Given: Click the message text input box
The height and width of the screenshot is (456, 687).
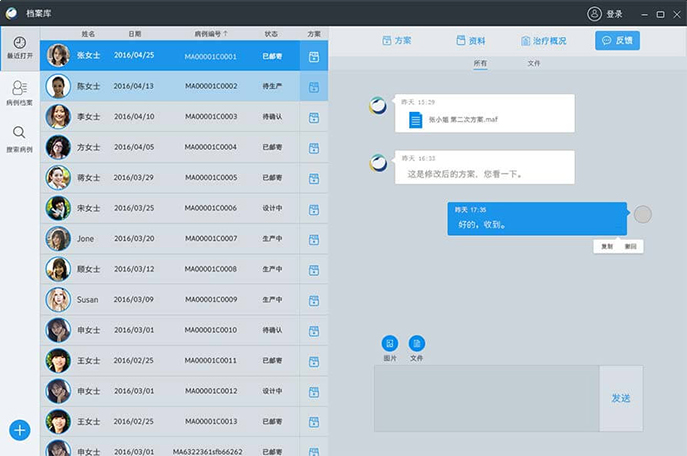Looking at the screenshot, I should coord(486,398).
